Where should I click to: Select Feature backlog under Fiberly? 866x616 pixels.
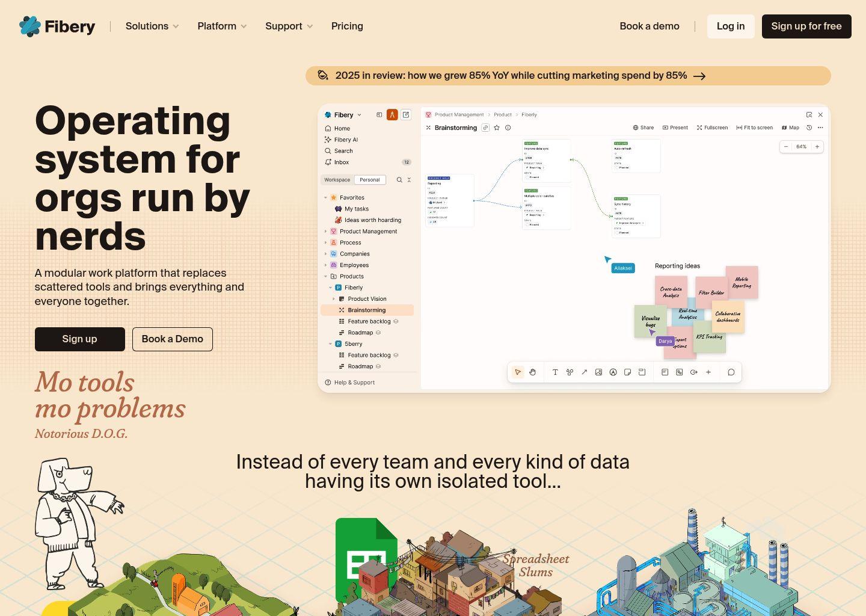(369, 321)
